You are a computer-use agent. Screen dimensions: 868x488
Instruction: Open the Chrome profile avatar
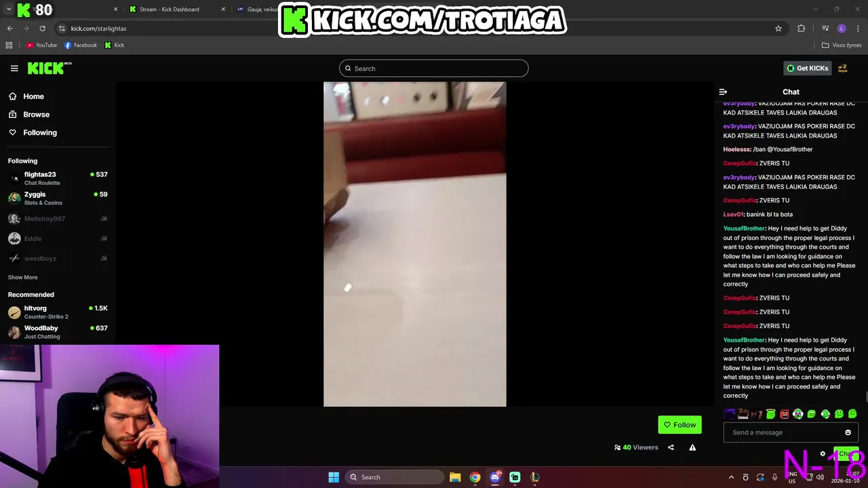tap(842, 28)
